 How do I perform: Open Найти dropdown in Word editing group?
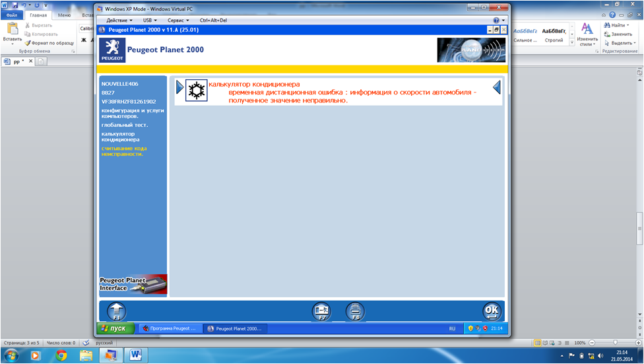coord(617,25)
